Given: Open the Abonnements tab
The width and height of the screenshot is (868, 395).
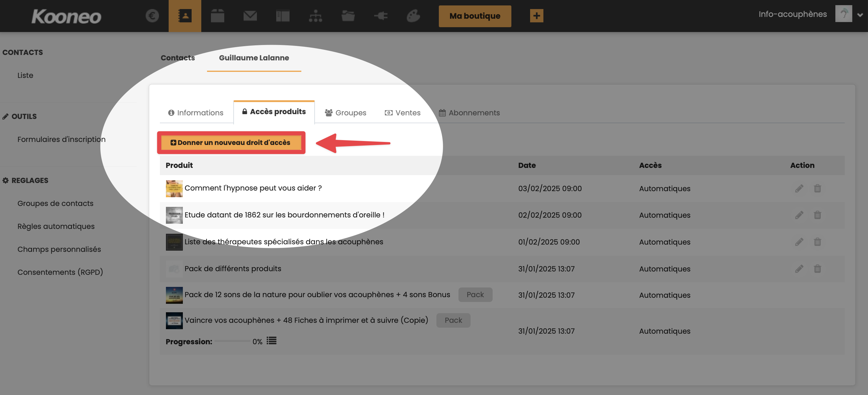Looking at the screenshot, I should 469,113.
